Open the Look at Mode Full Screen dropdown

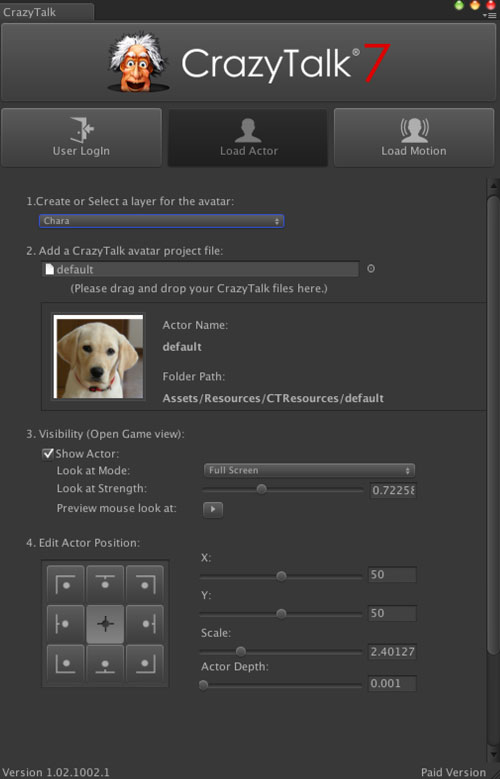(x=309, y=470)
